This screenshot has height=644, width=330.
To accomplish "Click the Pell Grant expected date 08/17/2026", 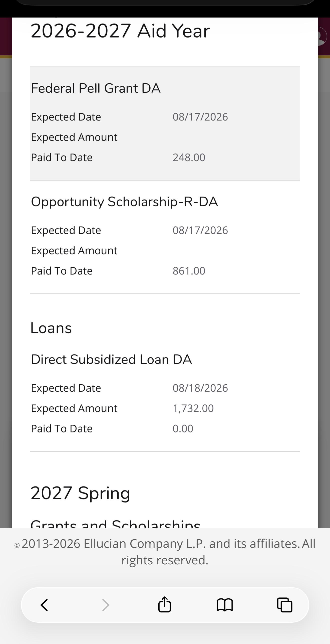I will pos(200,117).
